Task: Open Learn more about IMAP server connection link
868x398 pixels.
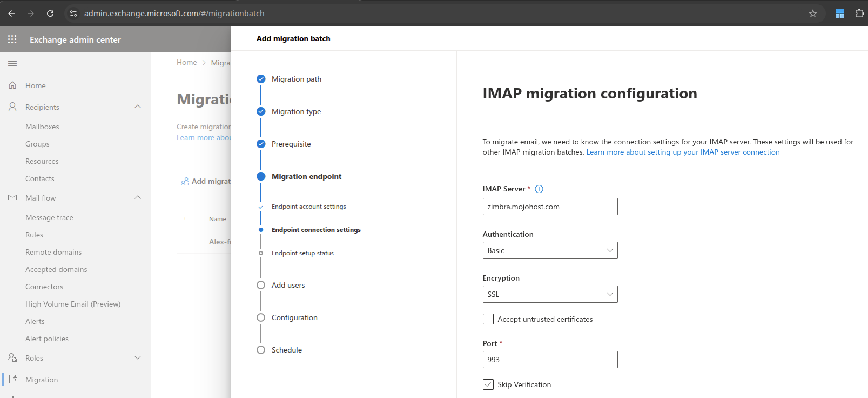Action: click(683, 152)
